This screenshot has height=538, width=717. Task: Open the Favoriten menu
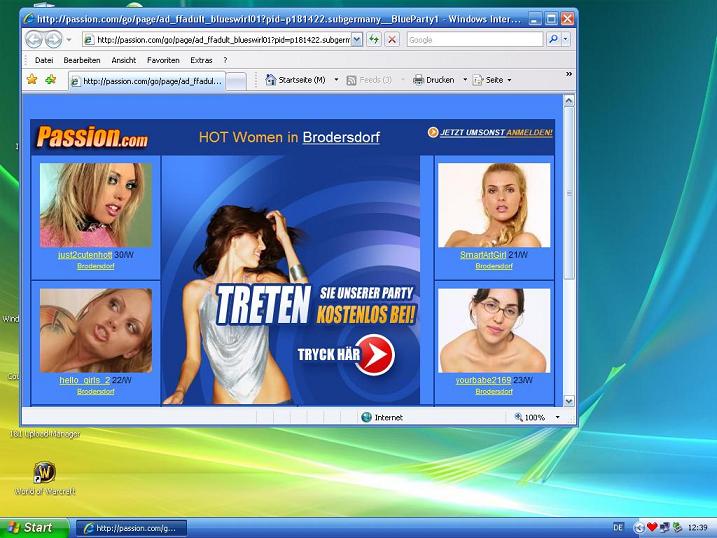click(163, 60)
